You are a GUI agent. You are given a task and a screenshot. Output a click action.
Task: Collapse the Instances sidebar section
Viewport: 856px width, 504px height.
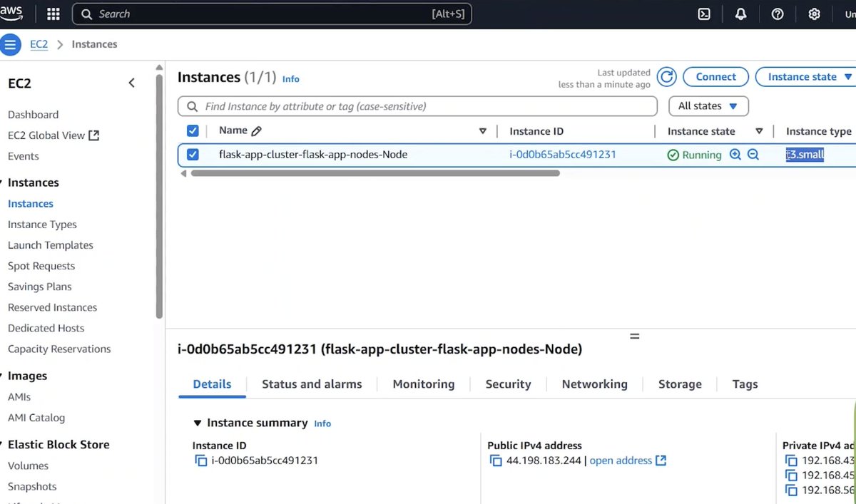point(2,183)
